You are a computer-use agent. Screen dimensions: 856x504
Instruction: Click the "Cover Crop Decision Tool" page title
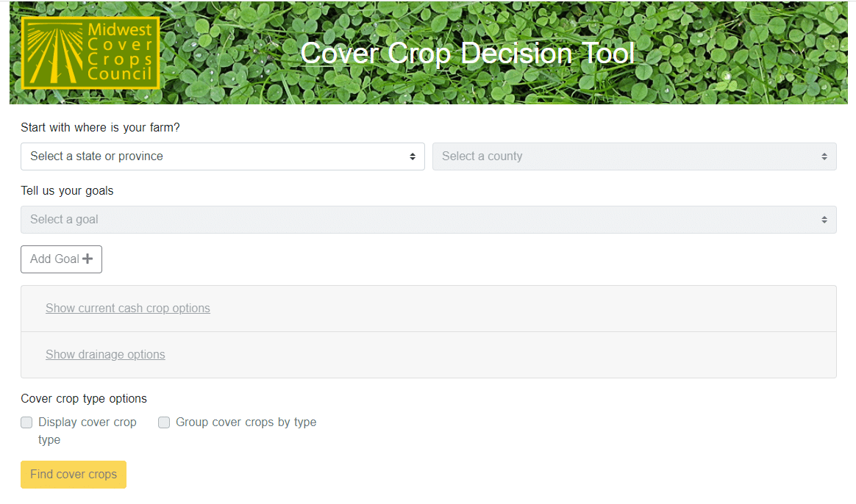point(467,53)
